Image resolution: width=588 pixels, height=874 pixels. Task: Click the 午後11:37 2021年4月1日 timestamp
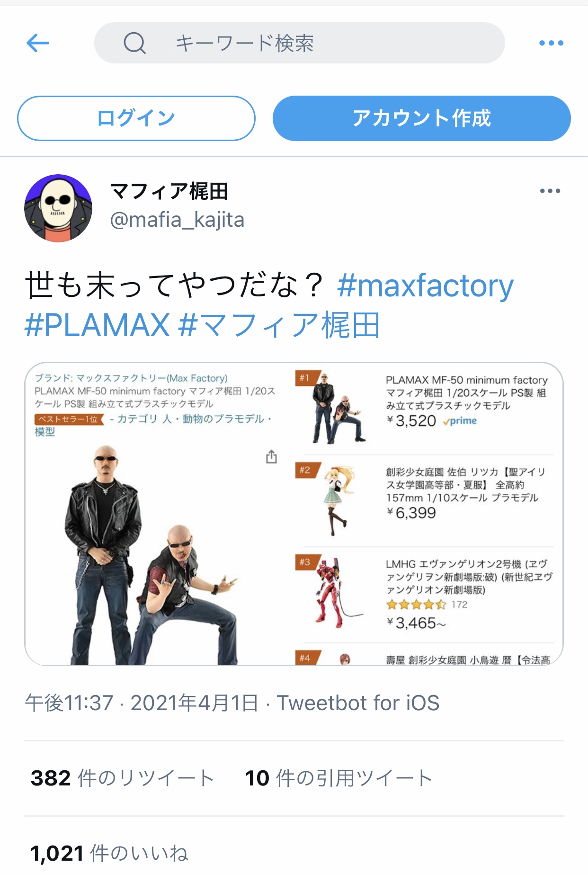pyautogui.click(x=142, y=703)
